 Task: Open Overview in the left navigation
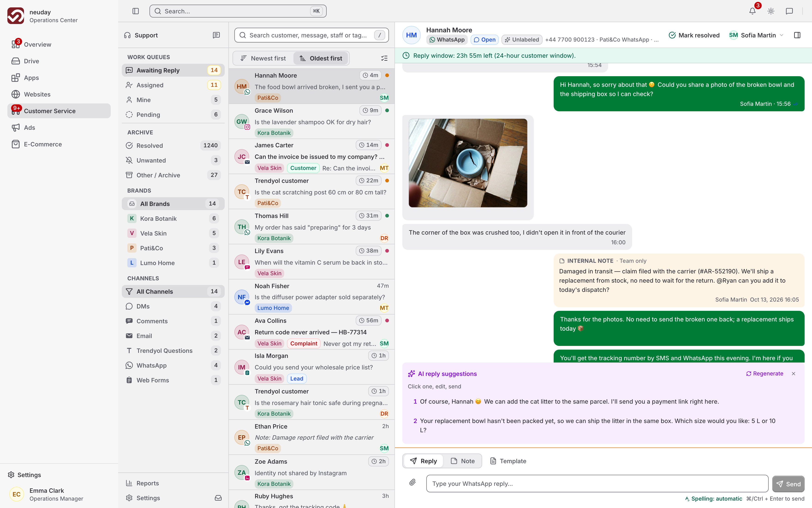click(59, 44)
